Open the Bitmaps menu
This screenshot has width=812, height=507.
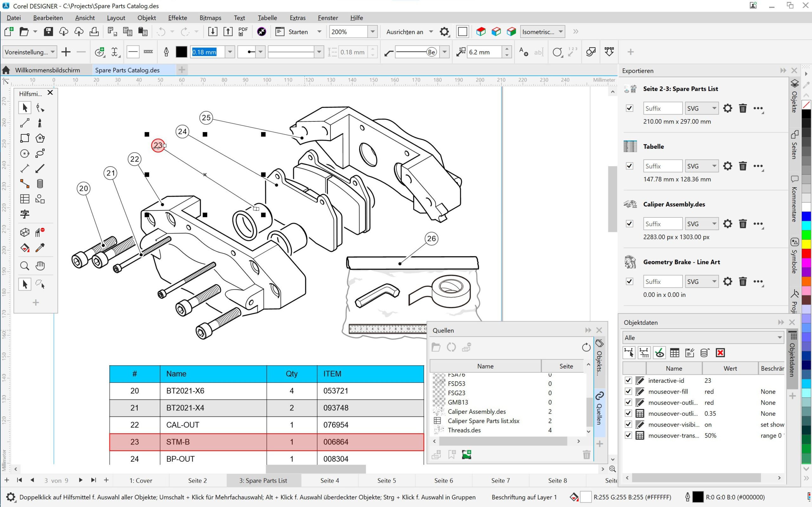[x=210, y=17]
